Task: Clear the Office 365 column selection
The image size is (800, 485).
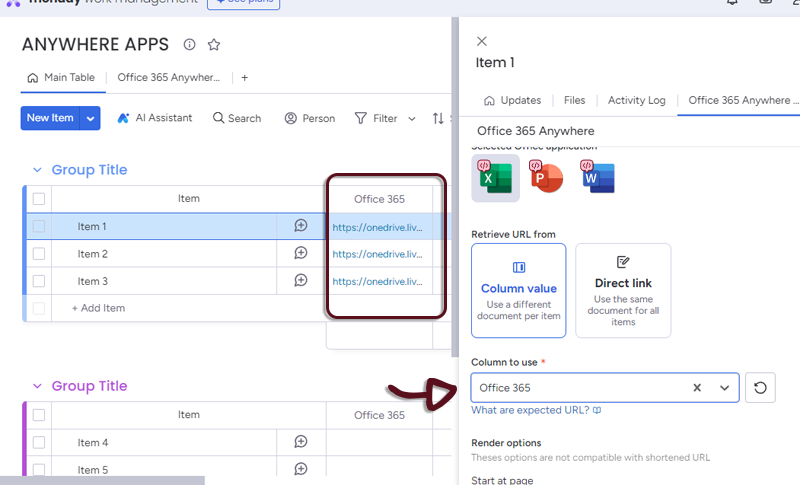Action: [697, 388]
